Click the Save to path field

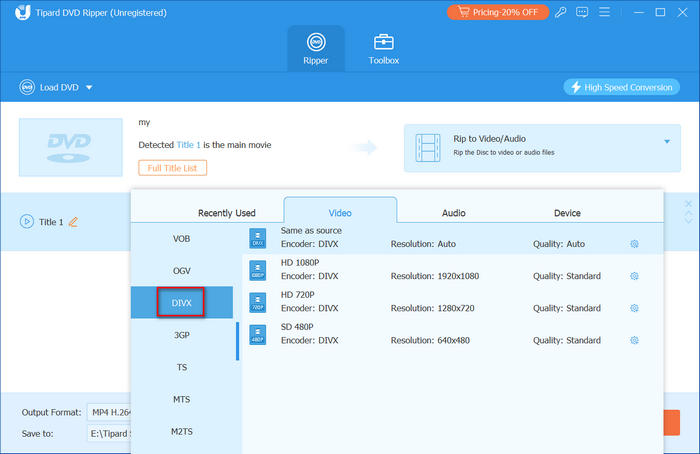point(109,433)
